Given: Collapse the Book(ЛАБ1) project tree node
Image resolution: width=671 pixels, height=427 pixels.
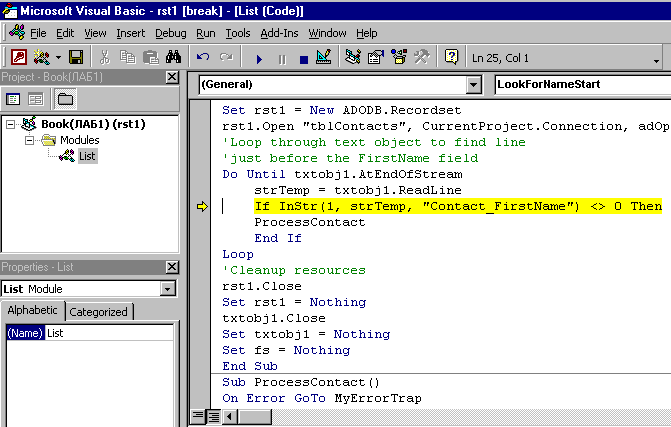Looking at the screenshot, I should click(12, 124).
